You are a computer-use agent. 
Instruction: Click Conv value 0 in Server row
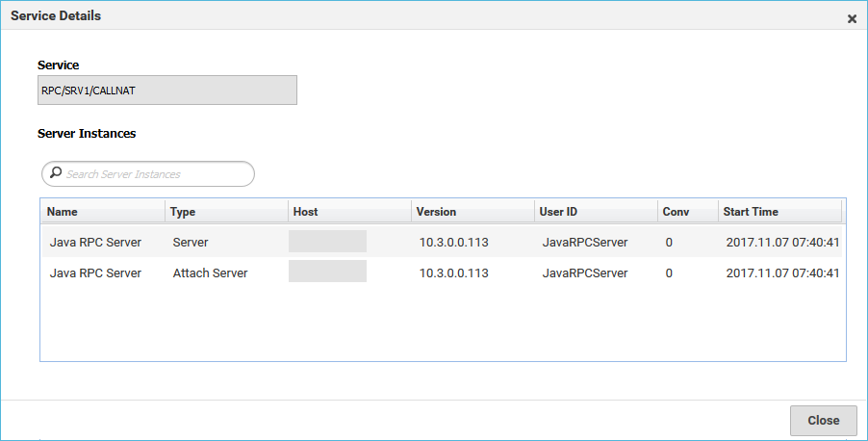pyautogui.click(x=669, y=242)
